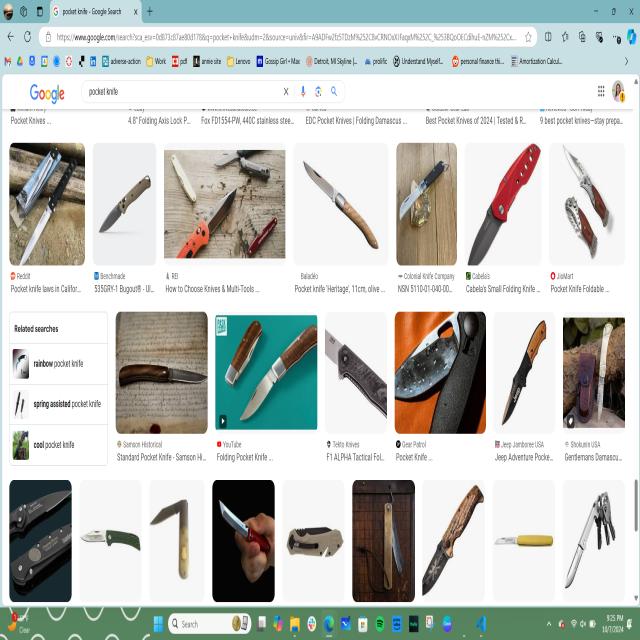Open the Gmail bookmark icon
The image size is (640, 640).
[x=8, y=61]
